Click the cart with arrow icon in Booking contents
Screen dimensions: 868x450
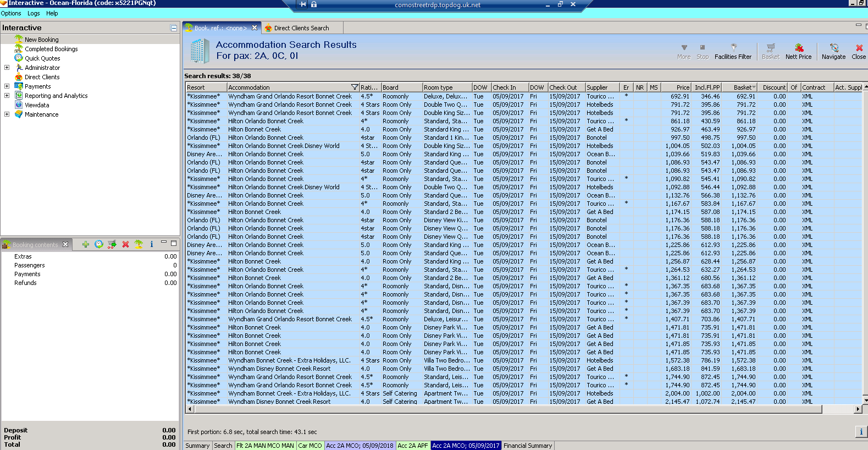112,244
